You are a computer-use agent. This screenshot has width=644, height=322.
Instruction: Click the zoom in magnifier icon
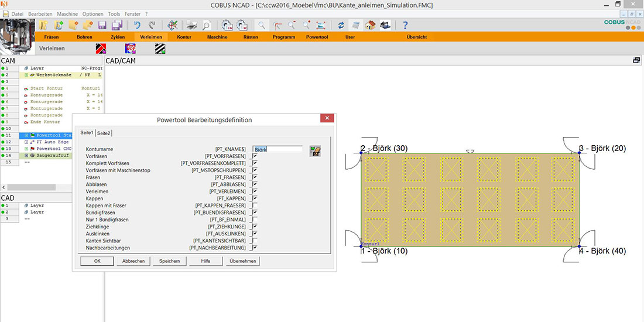(306, 25)
